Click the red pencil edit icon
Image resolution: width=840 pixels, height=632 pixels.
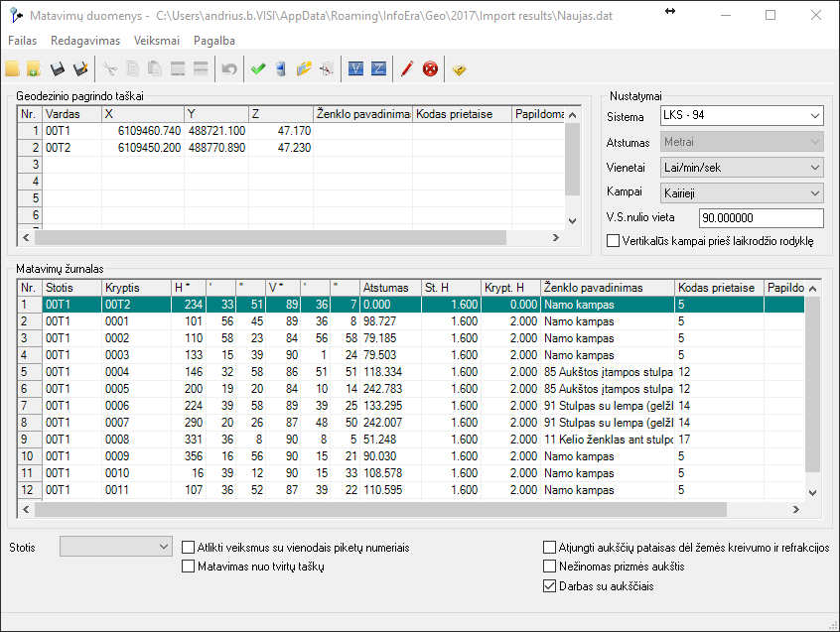407,69
